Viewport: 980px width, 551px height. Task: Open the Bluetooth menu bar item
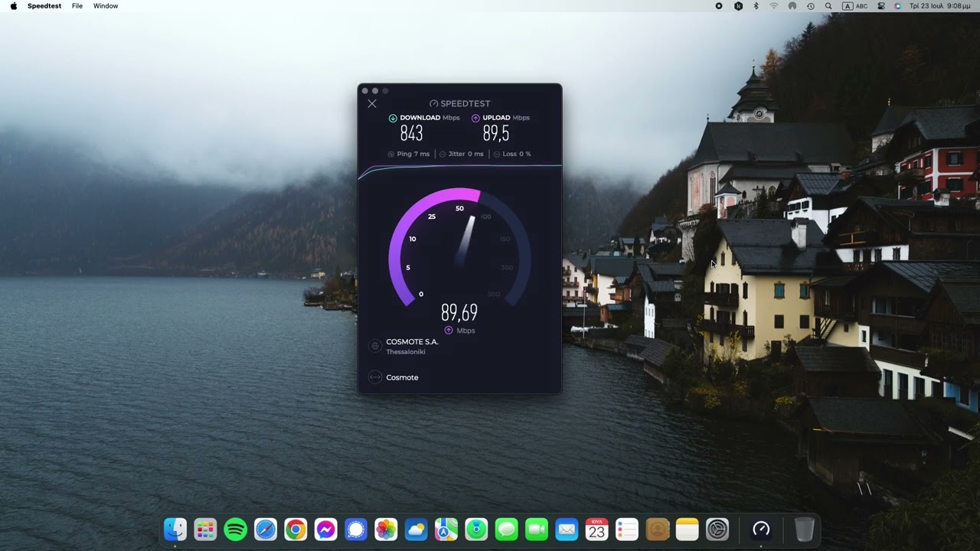point(756,6)
